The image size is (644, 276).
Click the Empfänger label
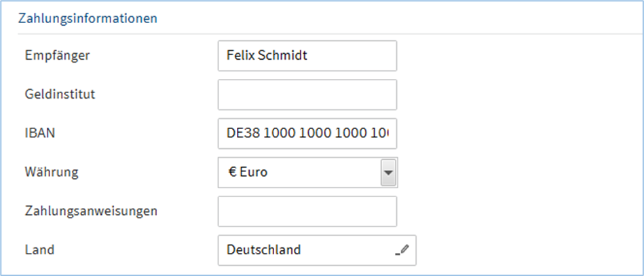click(57, 56)
